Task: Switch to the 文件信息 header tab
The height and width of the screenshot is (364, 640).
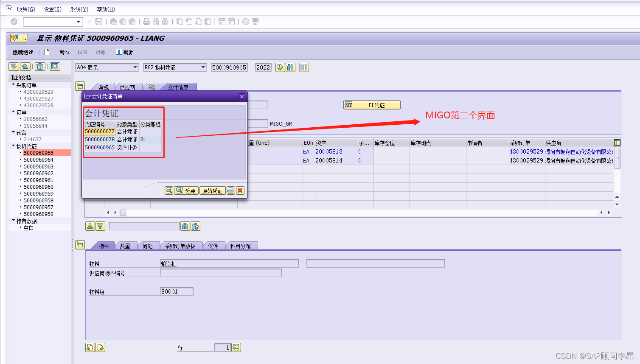Action: (178, 87)
